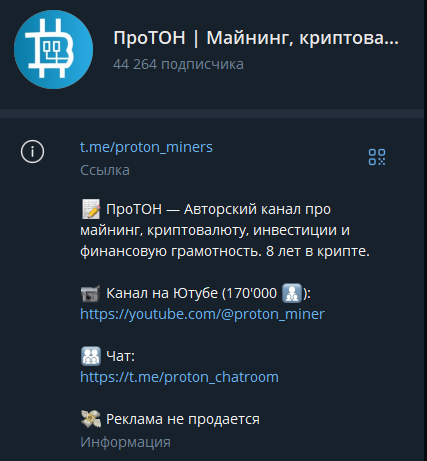
Task: Click the Информация label
Action: click(125, 443)
